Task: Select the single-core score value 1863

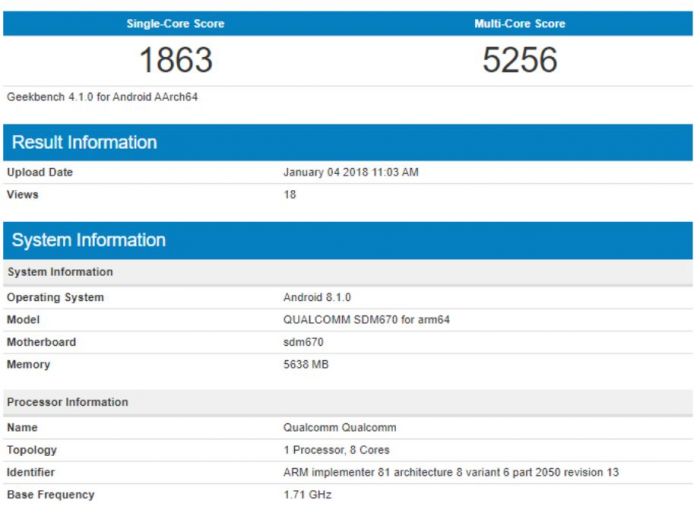Action: pos(175,61)
